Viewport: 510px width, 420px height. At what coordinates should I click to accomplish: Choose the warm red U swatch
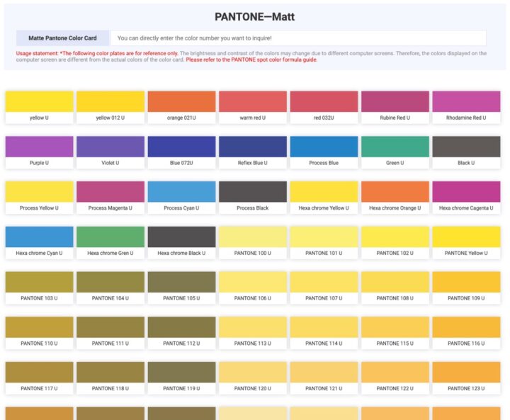[x=253, y=102]
